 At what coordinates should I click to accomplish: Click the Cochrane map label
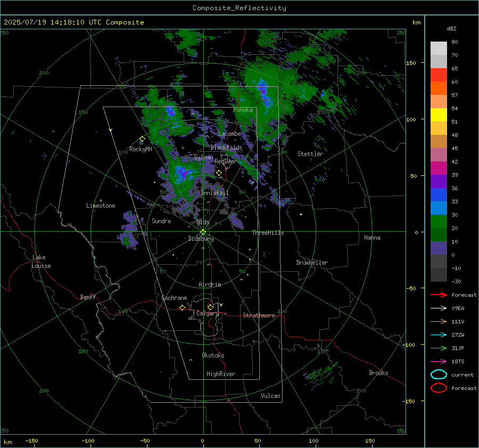pyautogui.click(x=174, y=298)
